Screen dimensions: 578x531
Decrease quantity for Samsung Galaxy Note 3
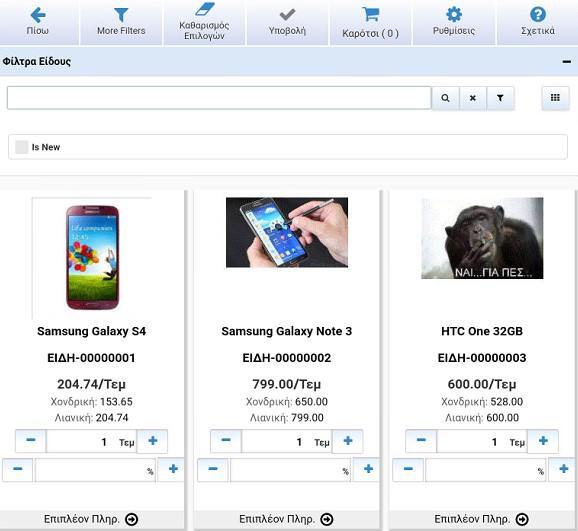click(226, 441)
